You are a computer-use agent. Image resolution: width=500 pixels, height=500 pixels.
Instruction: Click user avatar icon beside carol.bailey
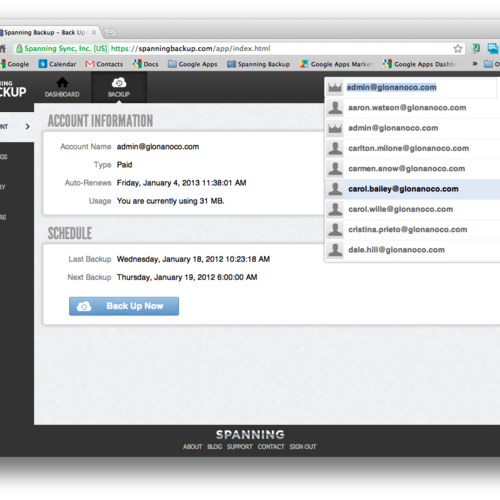pos(335,189)
